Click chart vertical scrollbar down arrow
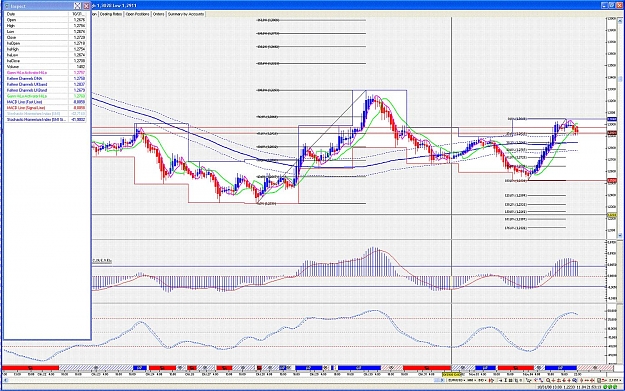This screenshot has width=625, height=391. tap(620, 236)
